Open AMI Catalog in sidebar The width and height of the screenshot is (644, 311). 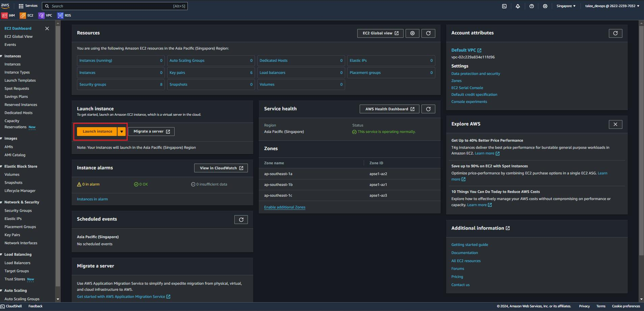pos(15,155)
